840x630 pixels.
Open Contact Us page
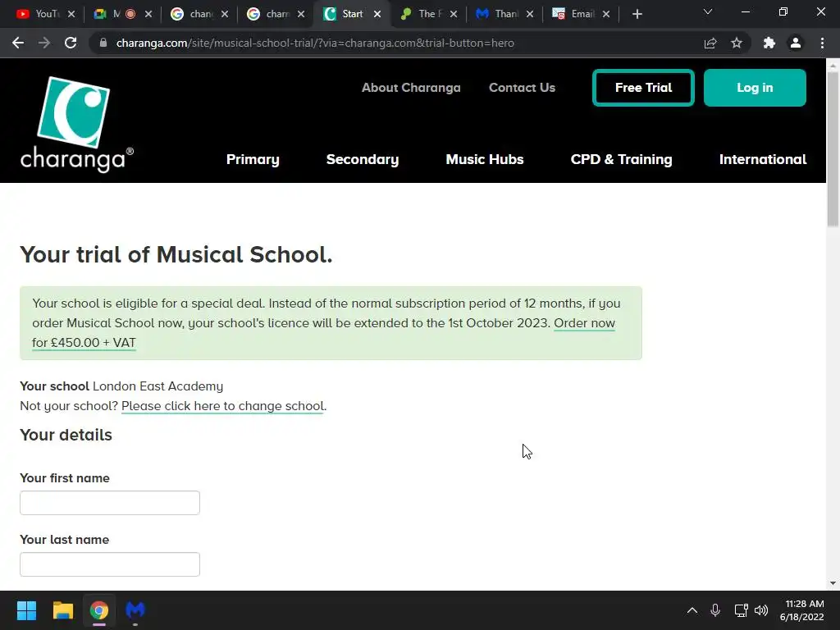click(x=522, y=87)
